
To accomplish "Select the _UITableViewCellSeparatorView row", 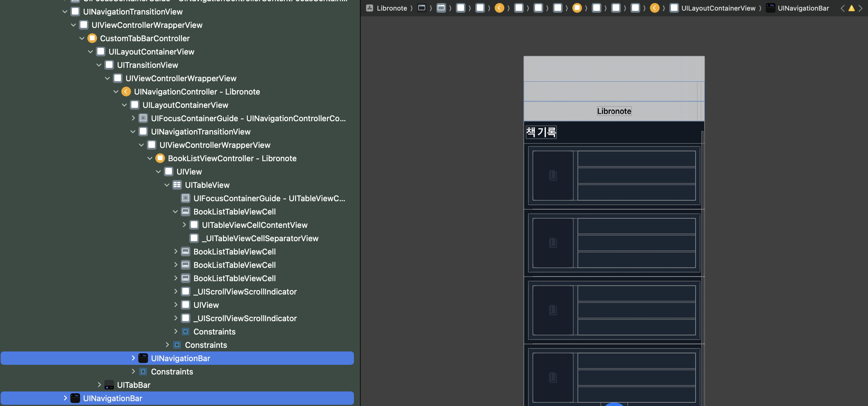I will pyautogui.click(x=260, y=238).
